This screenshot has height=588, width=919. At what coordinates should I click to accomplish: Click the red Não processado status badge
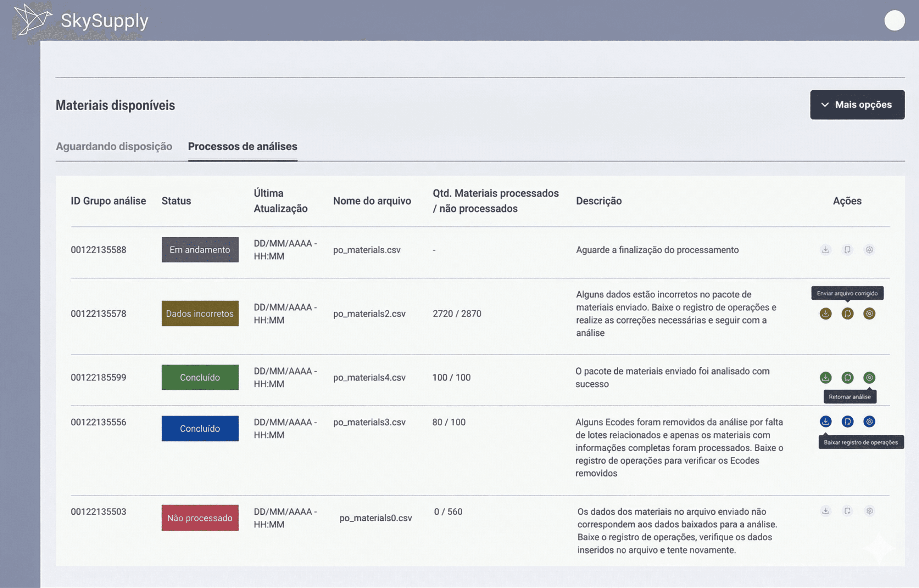tap(200, 518)
